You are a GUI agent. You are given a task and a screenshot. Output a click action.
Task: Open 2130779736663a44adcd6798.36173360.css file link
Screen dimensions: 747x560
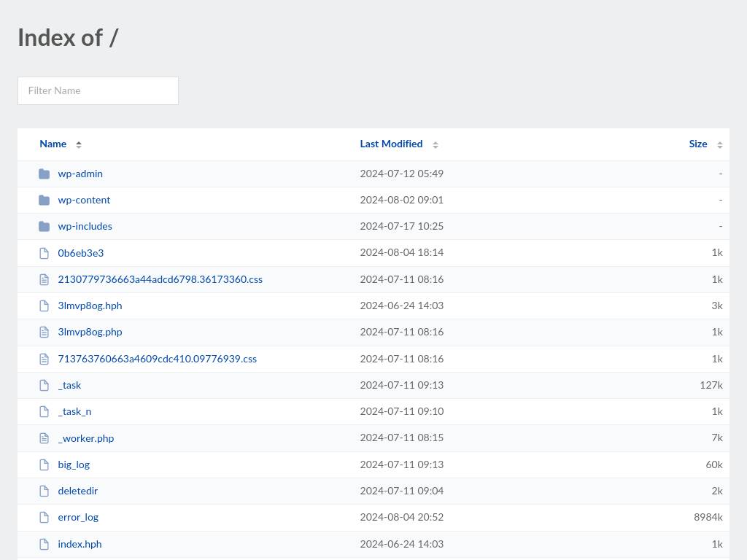[x=160, y=279]
